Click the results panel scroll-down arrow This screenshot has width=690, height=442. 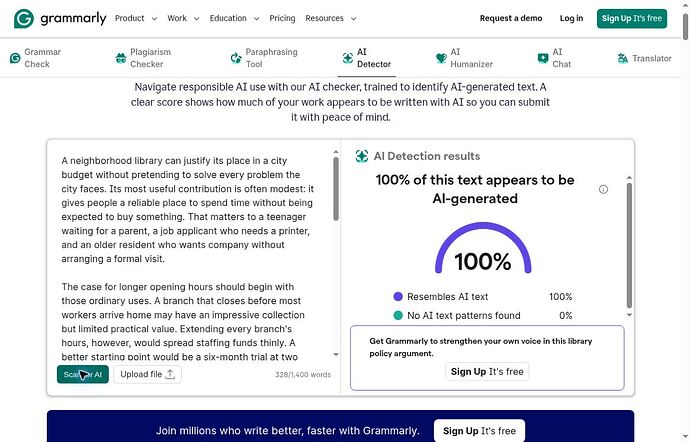click(x=629, y=315)
